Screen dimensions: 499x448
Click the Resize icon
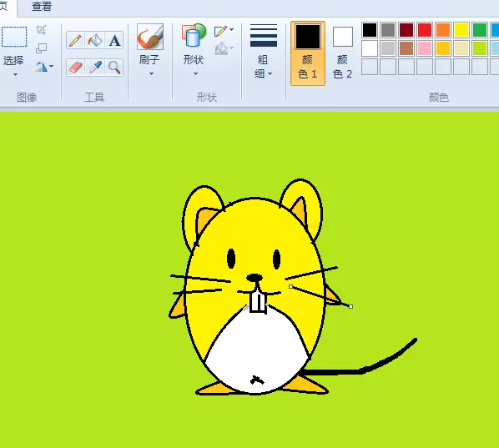[x=42, y=48]
